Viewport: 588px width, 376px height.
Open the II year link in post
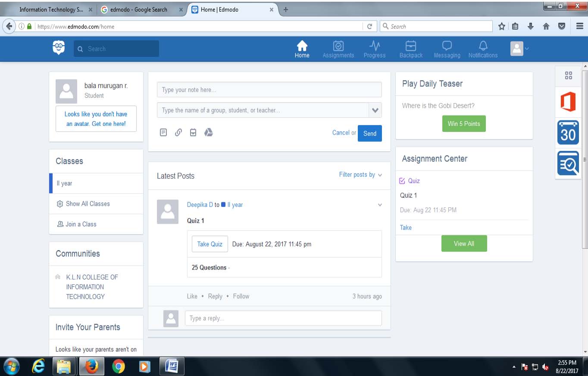click(235, 205)
